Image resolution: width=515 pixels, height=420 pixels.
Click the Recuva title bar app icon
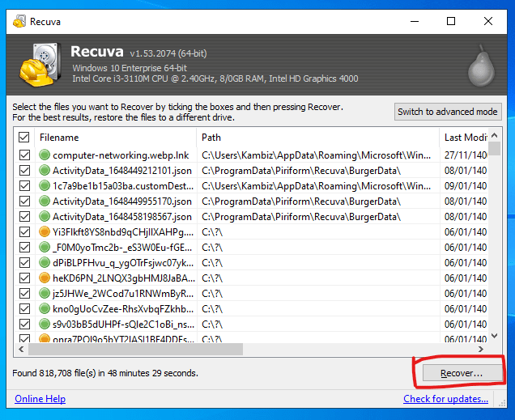coord(19,21)
